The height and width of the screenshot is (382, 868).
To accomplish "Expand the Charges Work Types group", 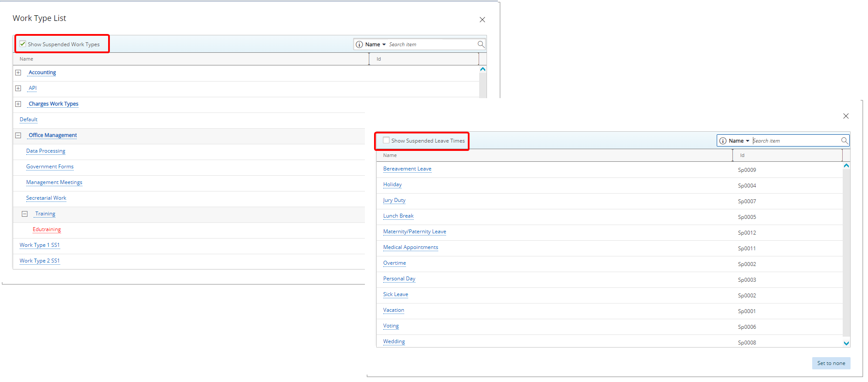I will click(18, 104).
